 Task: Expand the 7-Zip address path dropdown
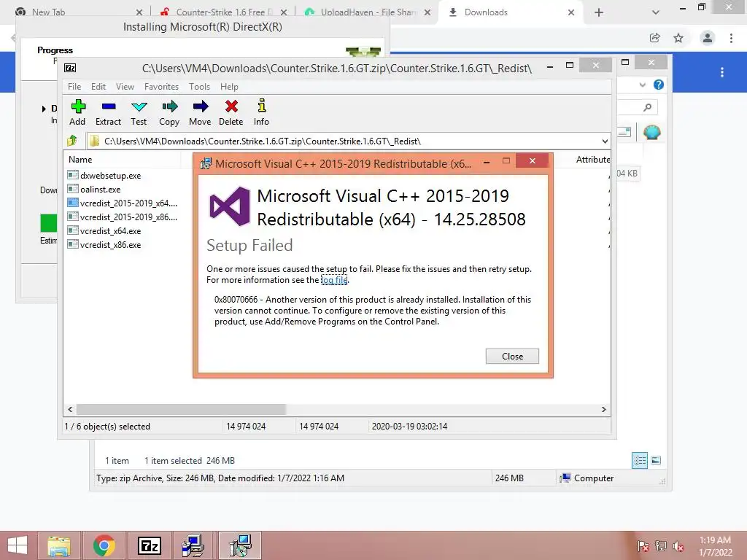(x=605, y=141)
